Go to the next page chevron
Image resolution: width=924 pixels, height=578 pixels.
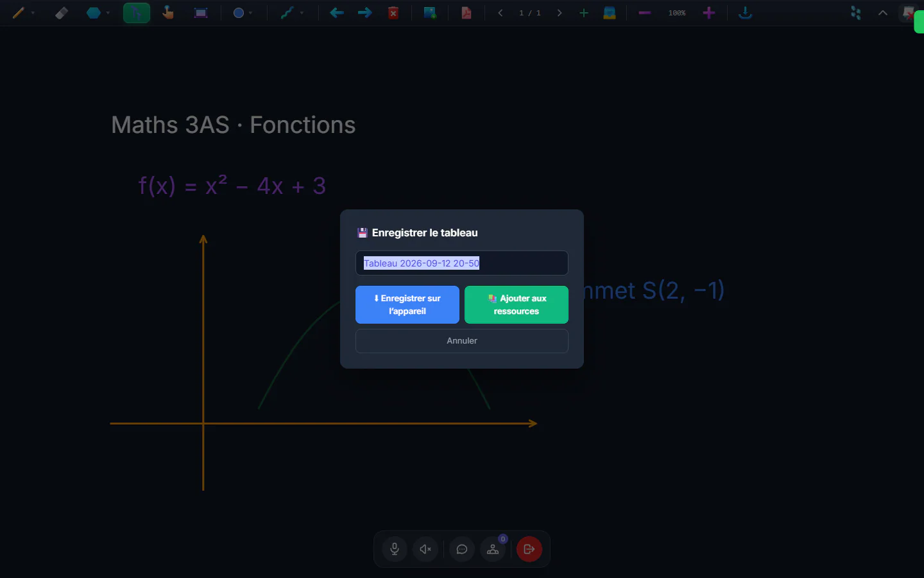(560, 13)
